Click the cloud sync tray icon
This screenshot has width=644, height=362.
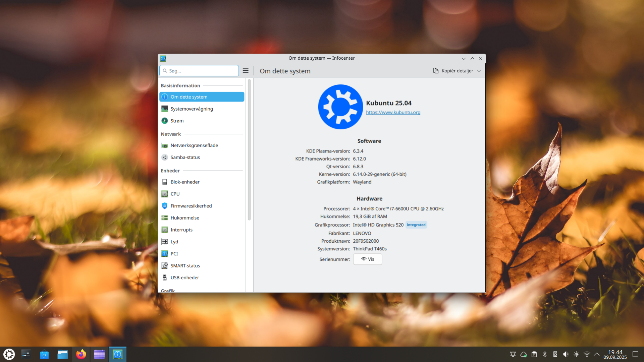pos(524,354)
